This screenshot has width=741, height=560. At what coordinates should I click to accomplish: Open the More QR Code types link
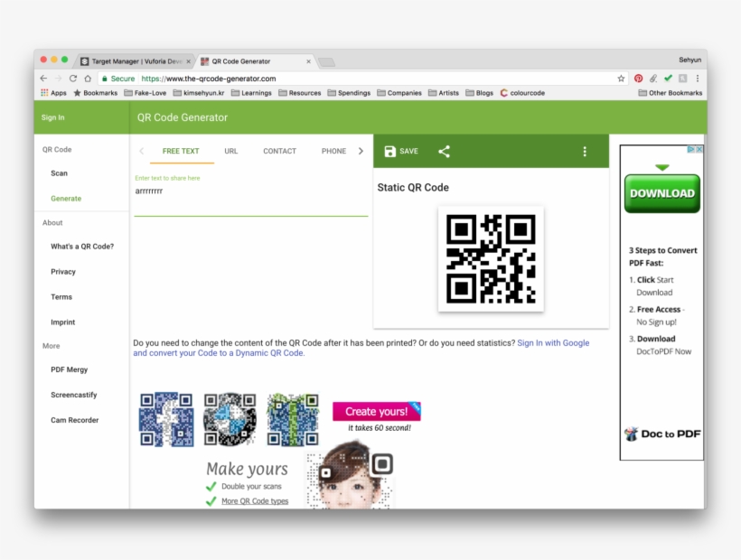[255, 501]
